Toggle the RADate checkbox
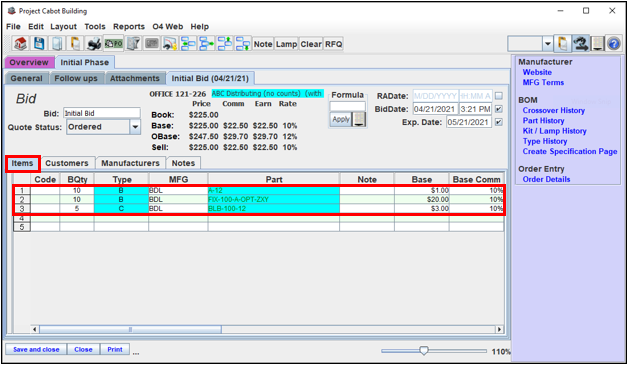The image size is (628, 366). [x=498, y=96]
